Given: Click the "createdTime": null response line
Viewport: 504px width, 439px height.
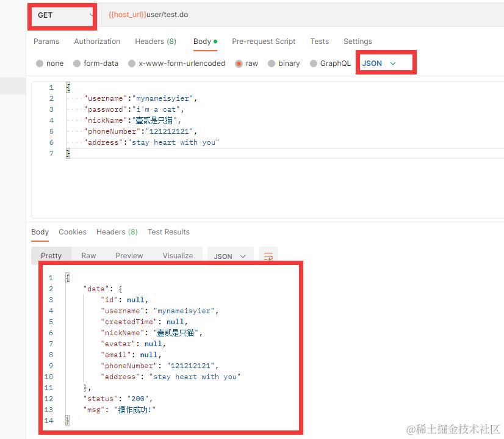Looking at the screenshot, I should [x=145, y=322].
